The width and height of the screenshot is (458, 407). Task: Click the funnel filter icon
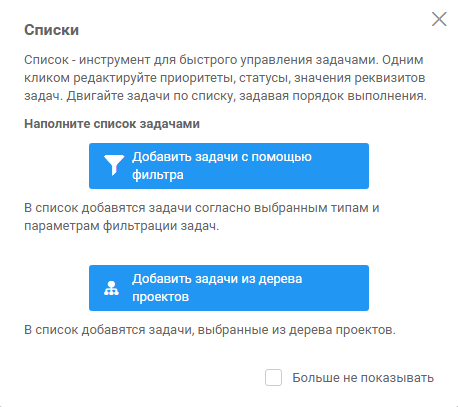pos(114,165)
